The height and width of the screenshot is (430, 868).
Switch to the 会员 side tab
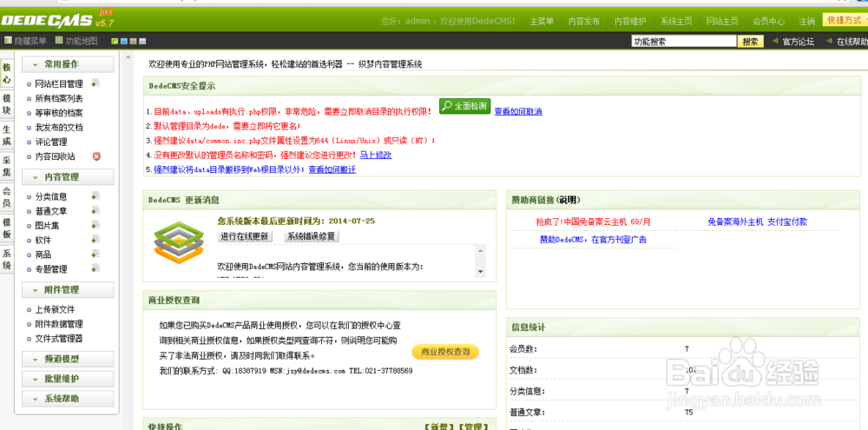tap(7, 196)
